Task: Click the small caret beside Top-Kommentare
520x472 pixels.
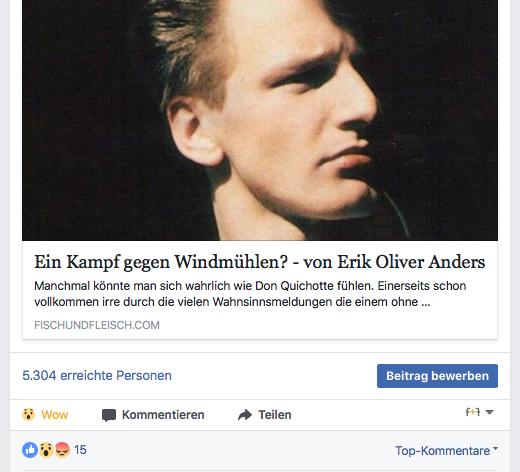Action: tap(495, 448)
